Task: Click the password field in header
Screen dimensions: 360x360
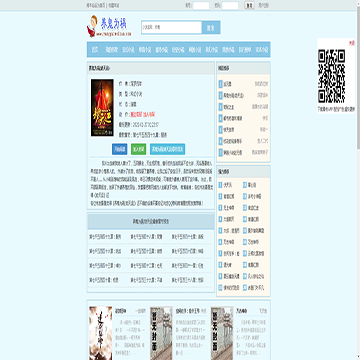Action: [230, 5]
